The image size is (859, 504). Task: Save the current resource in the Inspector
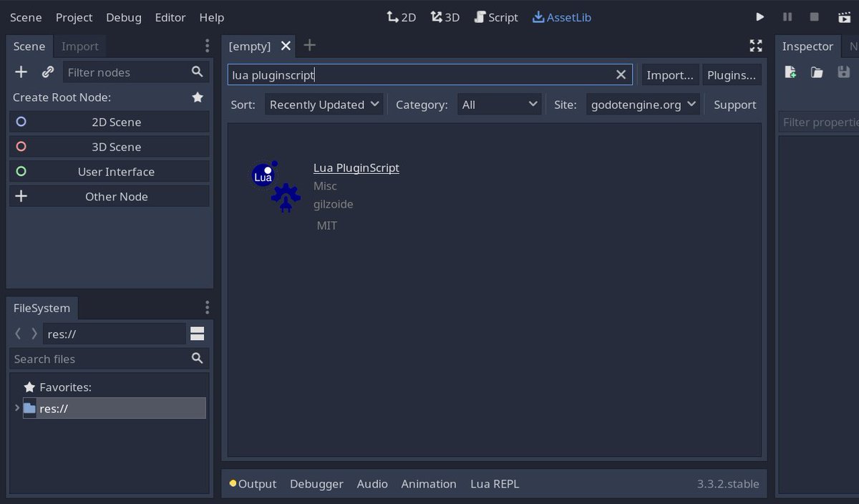844,72
